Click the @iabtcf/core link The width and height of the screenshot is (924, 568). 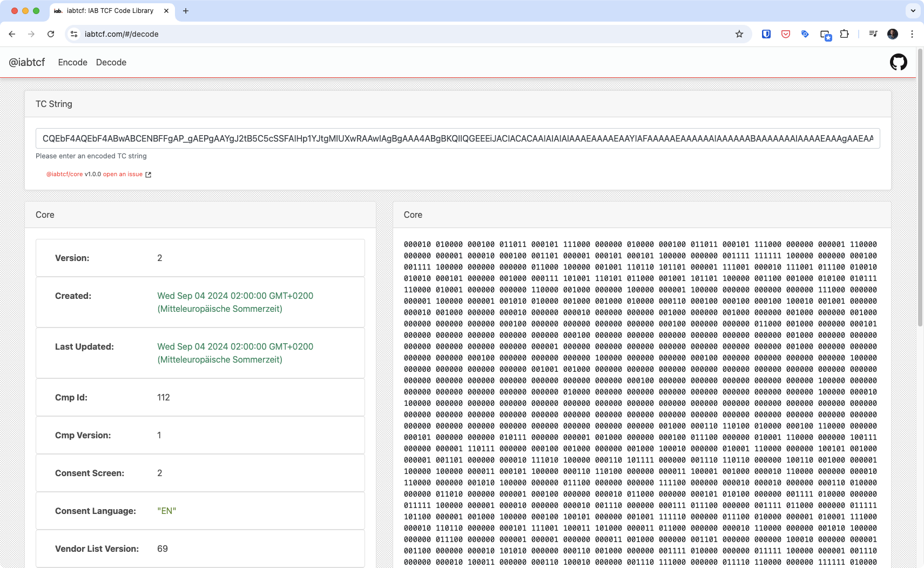point(64,175)
